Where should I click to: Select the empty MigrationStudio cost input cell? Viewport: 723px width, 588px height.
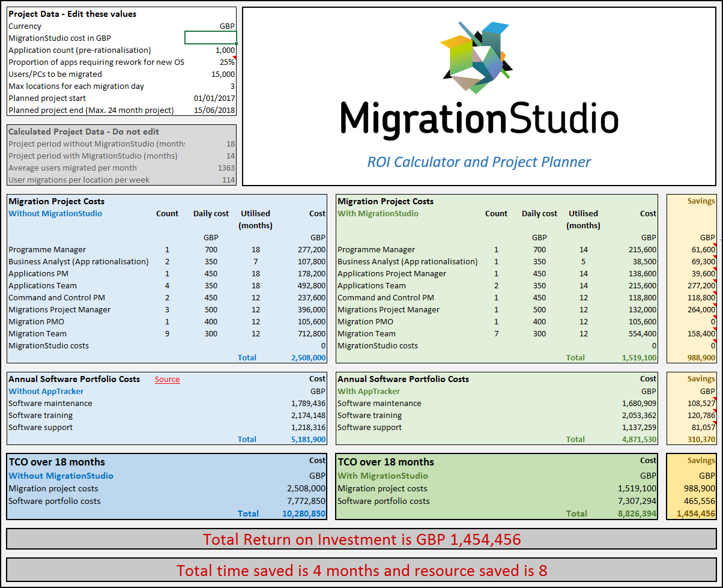[211, 38]
